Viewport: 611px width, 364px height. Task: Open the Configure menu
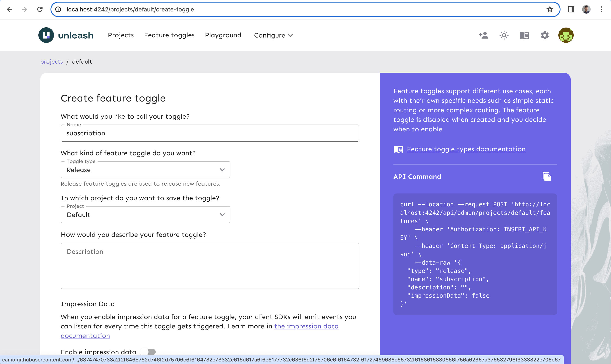[273, 35]
